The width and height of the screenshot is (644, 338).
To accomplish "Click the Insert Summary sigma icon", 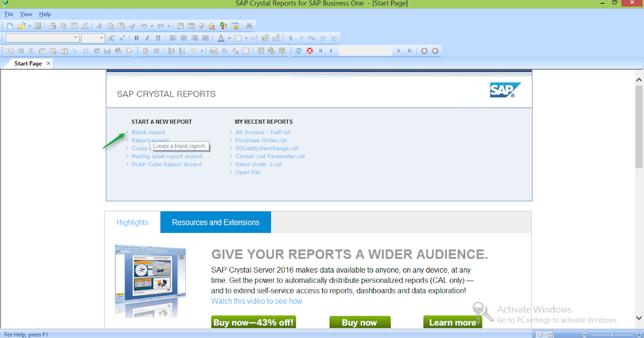I will click(31, 50).
